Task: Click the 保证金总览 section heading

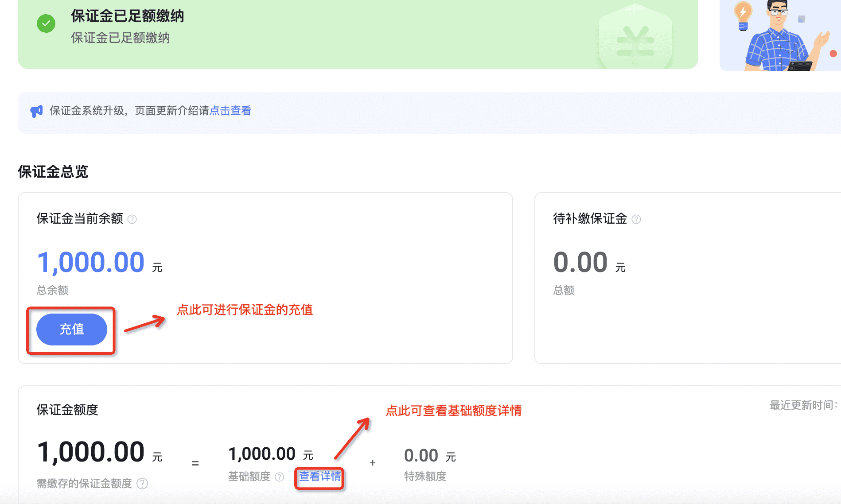Action: click(53, 171)
